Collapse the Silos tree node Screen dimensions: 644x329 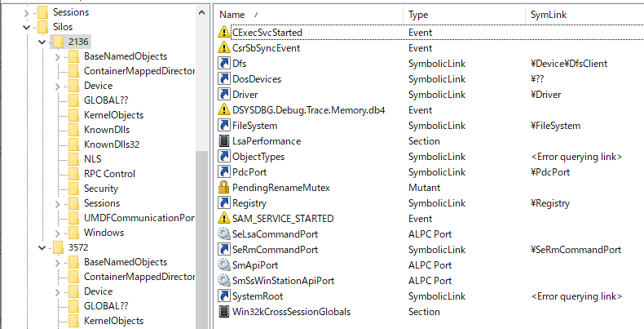point(27,27)
